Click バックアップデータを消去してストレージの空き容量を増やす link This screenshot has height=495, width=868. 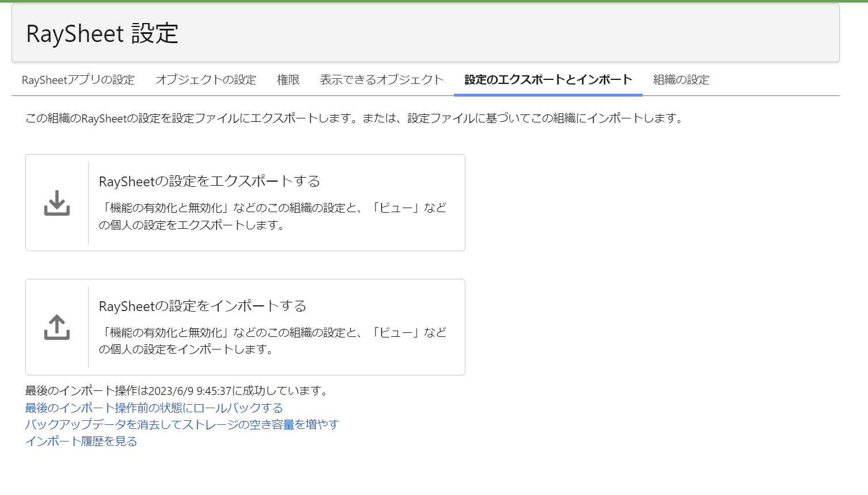pos(182,424)
